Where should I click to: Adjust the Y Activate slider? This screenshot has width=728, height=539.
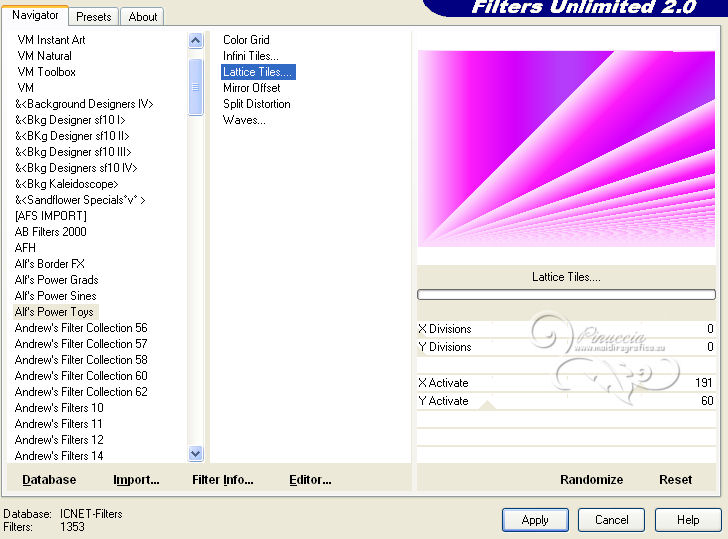[x=566, y=401]
